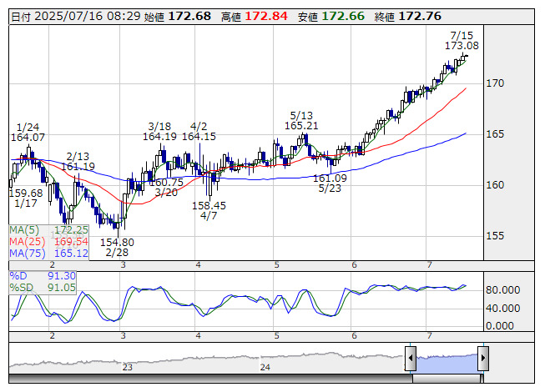Click month 5 on the price chart axis

coord(276,265)
